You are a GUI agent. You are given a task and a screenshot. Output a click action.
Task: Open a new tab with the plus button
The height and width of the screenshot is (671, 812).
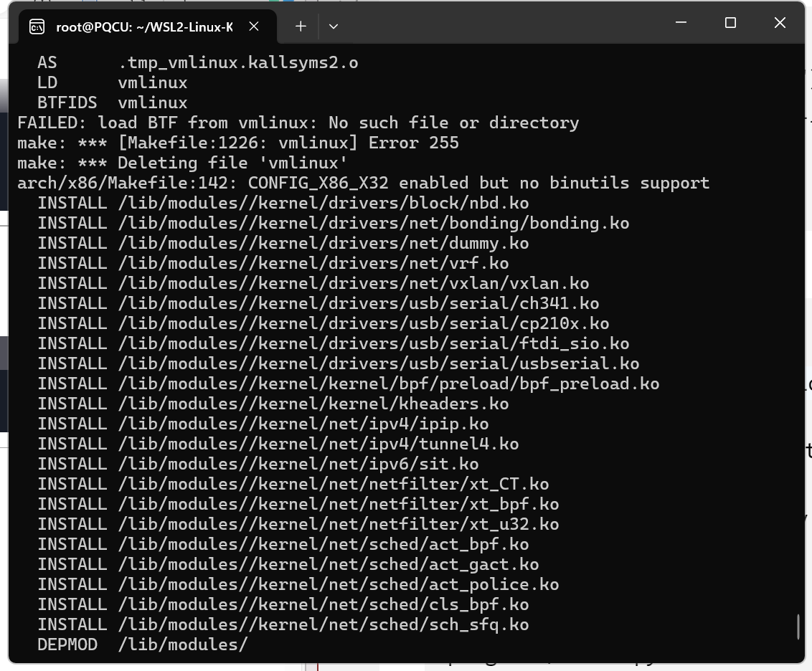coord(301,26)
